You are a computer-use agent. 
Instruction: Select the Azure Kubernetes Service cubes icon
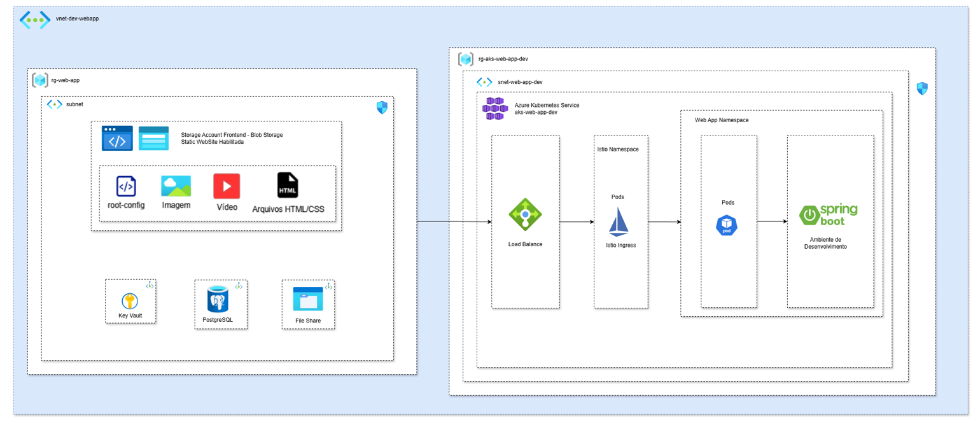pos(495,109)
